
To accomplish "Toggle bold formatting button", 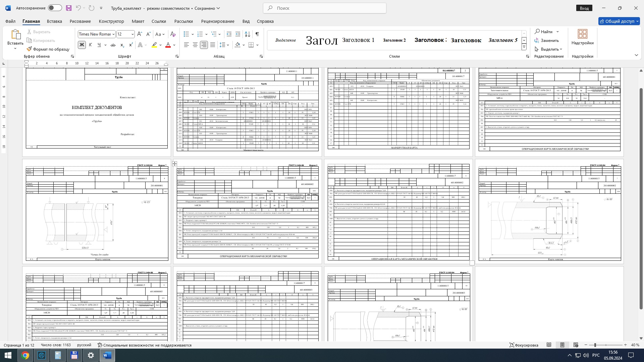I will pyautogui.click(x=82, y=45).
